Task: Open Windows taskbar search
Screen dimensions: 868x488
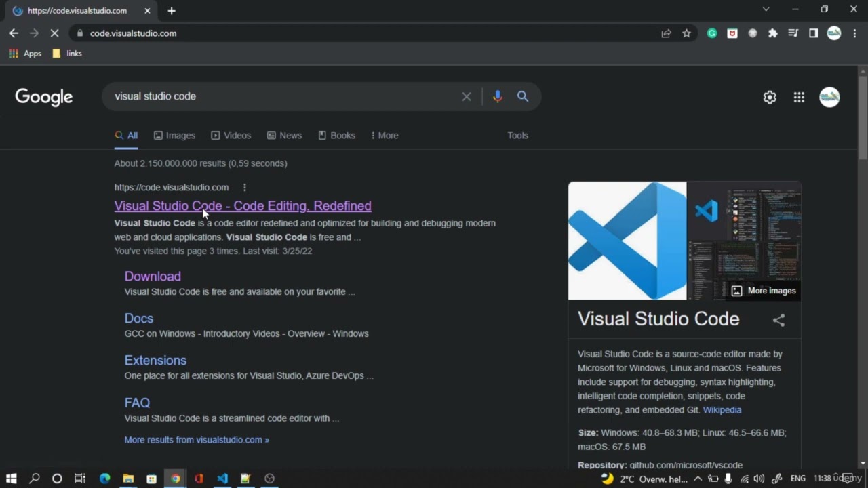Action: [x=35, y=479]
